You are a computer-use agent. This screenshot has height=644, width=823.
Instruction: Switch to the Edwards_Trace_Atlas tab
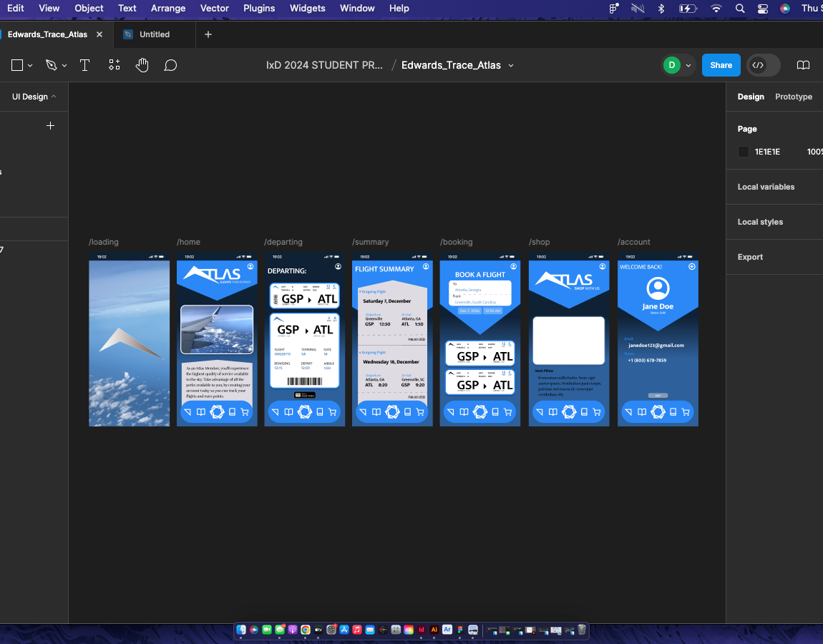[47, 34]
